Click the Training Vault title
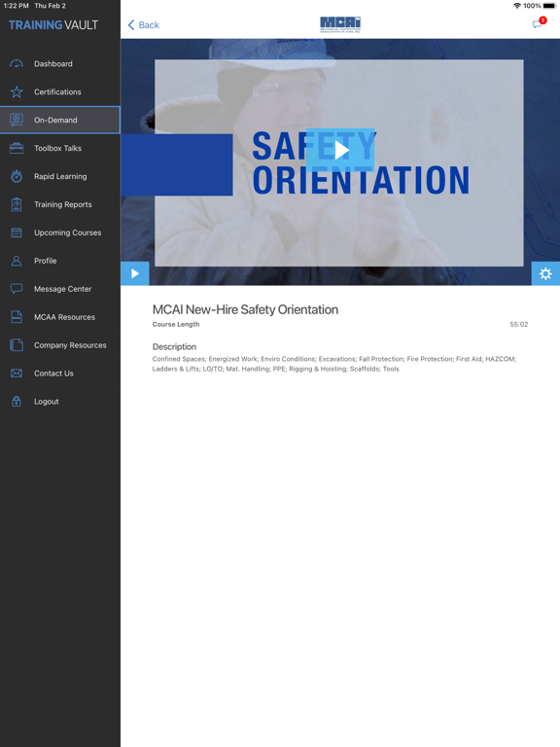The image size is (560, 747). click(53, 24)
